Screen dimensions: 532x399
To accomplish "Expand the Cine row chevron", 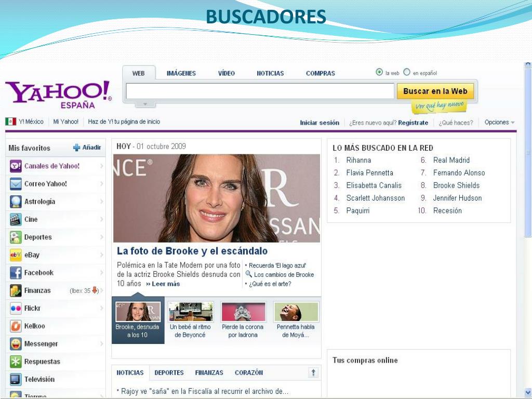I will coord(101,219).
